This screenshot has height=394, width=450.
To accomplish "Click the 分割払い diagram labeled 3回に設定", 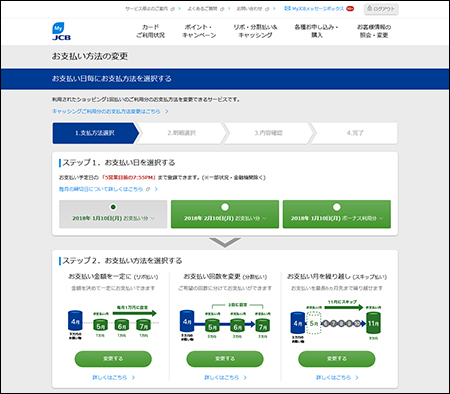I will (225, 322).
